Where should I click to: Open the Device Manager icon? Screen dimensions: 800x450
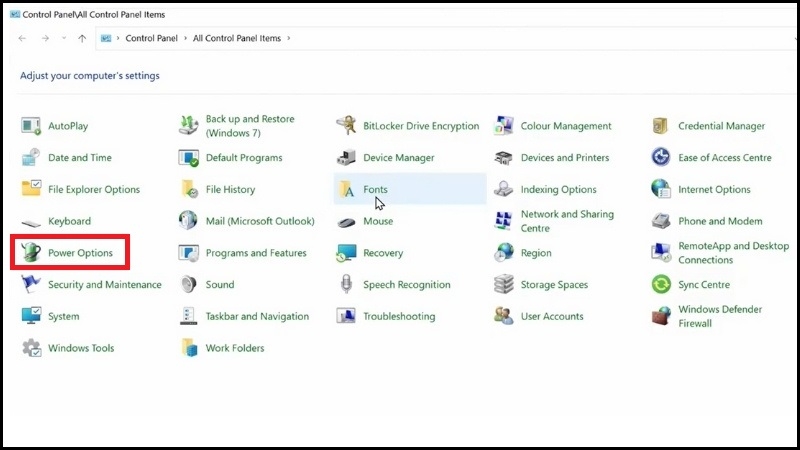pyautogui.click(x=346, y=158)
